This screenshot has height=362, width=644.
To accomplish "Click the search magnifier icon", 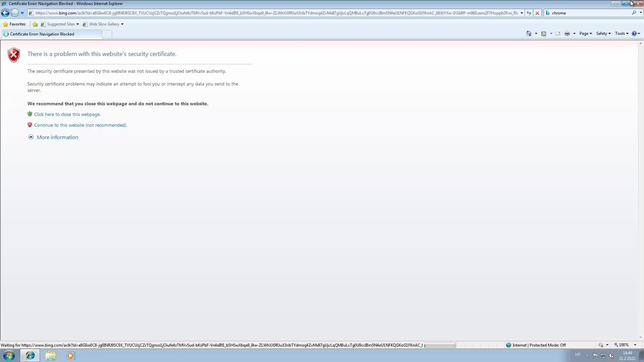I will [x=634, y=13].
